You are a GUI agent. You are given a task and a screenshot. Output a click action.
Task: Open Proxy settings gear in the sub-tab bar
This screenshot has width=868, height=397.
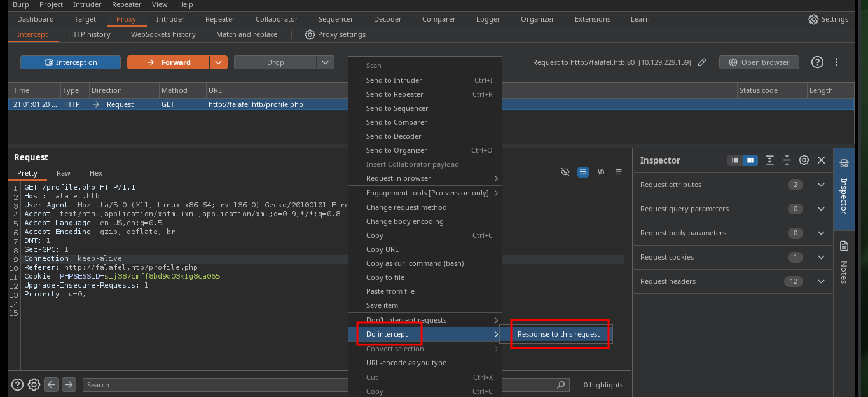pos(335,34)
